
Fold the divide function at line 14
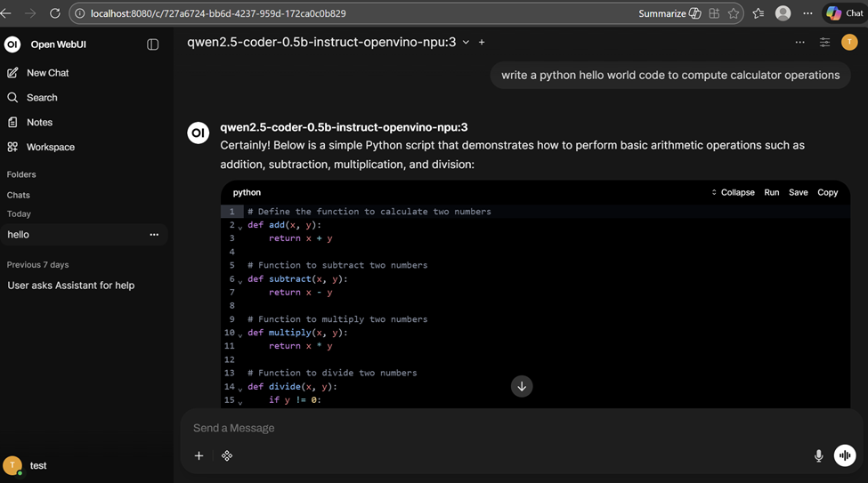[x=240, y=389]
